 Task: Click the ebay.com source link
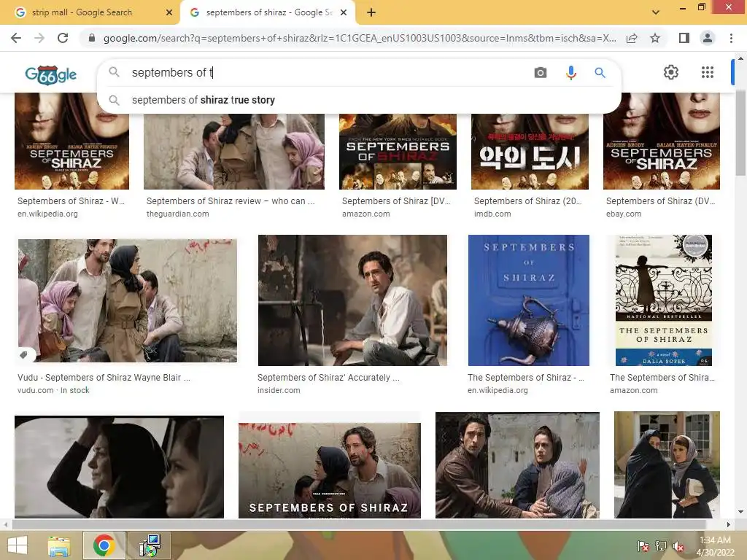(x=624, y=214)
